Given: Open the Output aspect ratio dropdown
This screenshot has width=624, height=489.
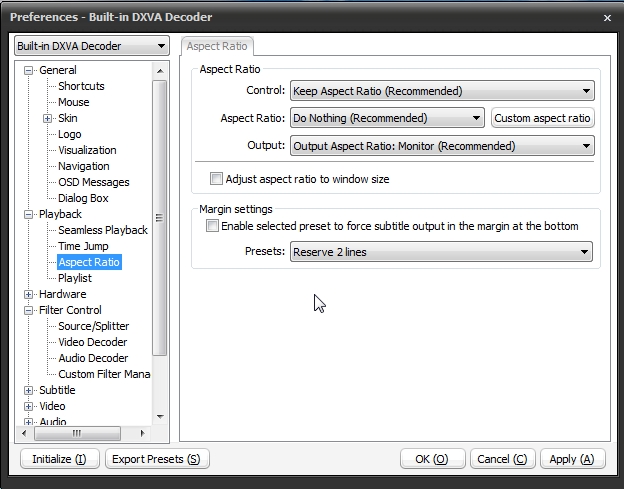Looking at the screenshot, I should 442,146.
